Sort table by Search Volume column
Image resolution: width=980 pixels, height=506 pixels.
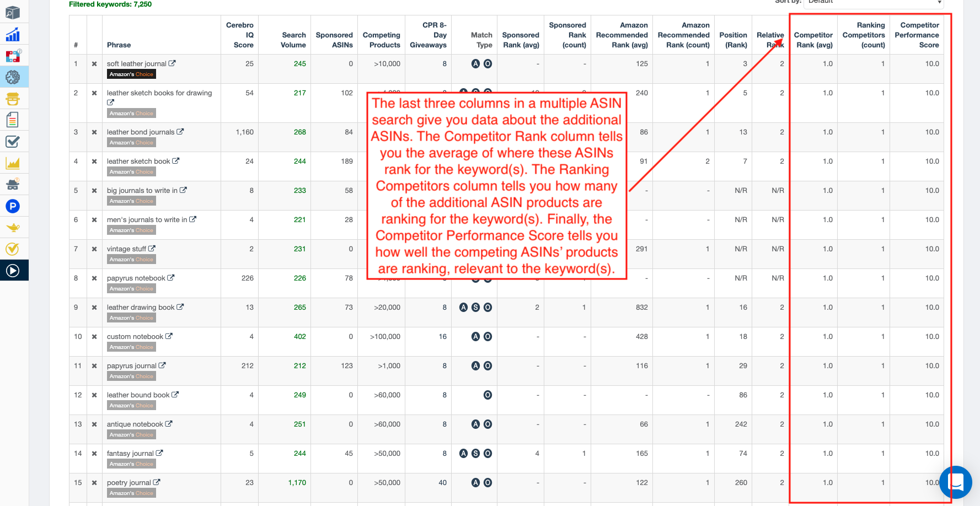click(293, 40)
